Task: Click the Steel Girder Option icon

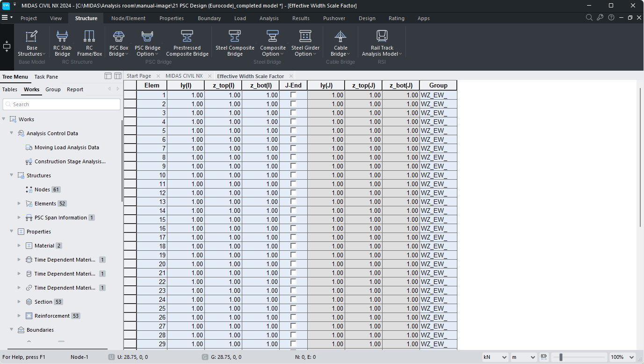Action: [305, 36]
